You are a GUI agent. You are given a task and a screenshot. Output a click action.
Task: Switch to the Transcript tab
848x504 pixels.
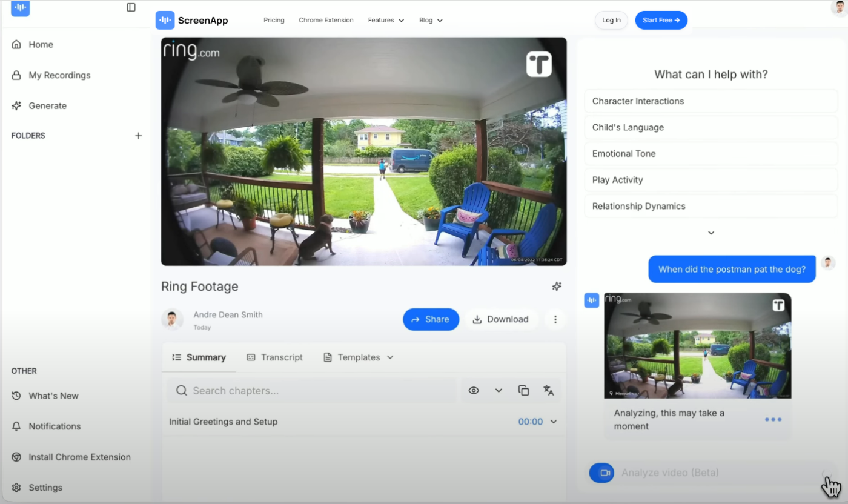tap(274, 357)
